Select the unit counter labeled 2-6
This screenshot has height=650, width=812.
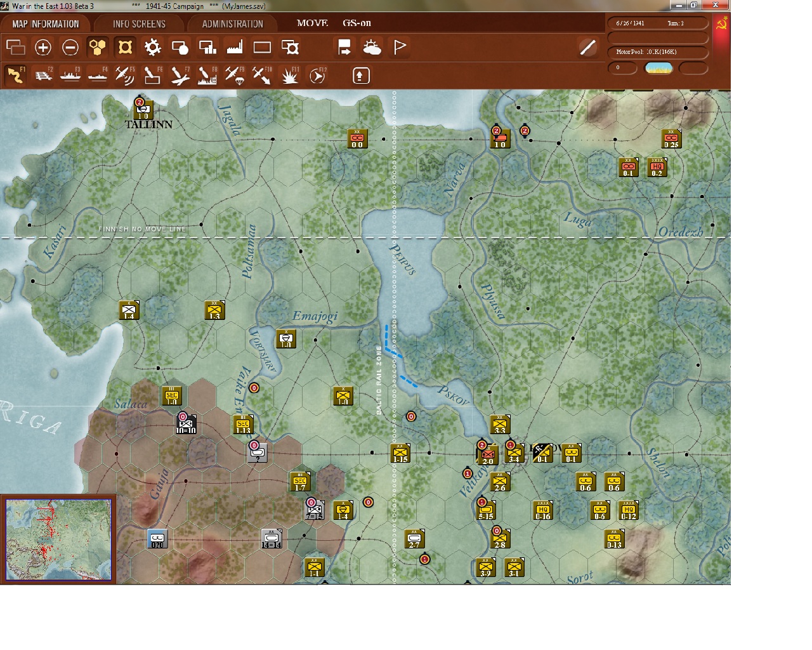500,482
